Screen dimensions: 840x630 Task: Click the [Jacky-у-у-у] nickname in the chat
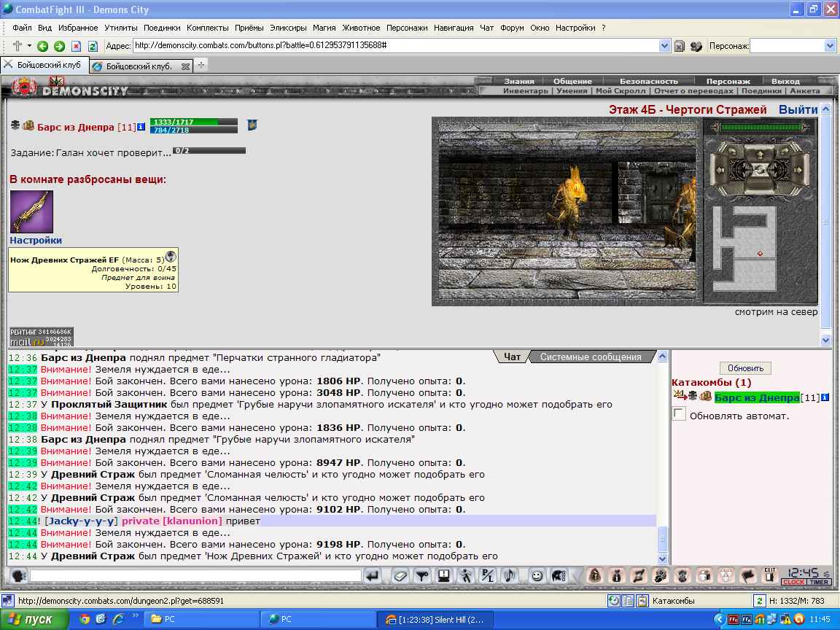coord(80,521)
